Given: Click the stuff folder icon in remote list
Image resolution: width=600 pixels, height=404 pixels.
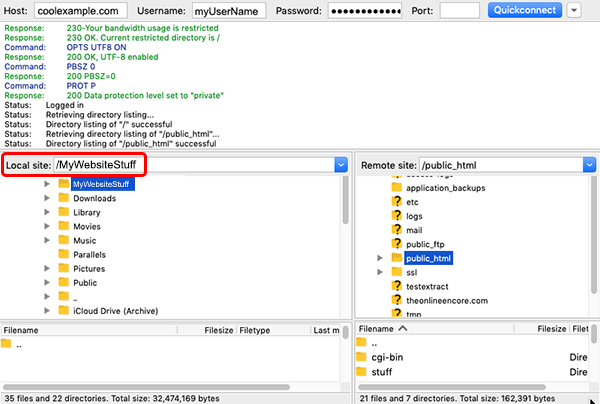Looking at the screenshot, I should click(361, 371).
